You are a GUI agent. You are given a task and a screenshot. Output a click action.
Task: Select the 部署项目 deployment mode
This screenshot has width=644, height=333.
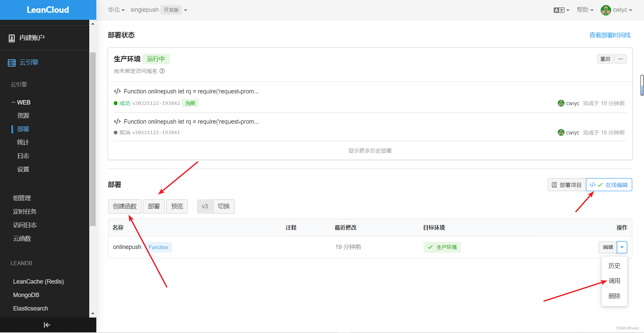click(x=566, y=185)
